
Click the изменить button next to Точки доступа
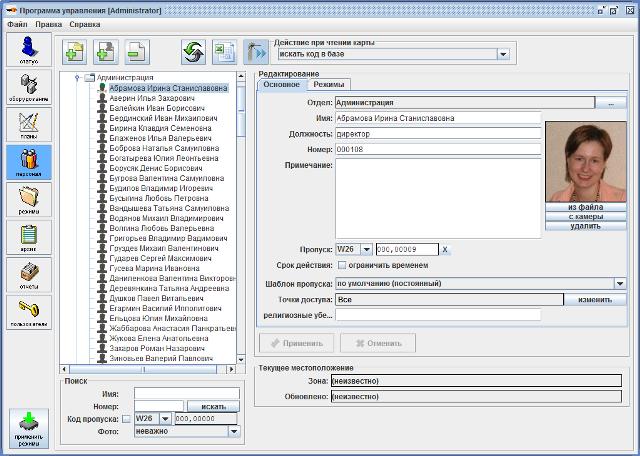593,299
